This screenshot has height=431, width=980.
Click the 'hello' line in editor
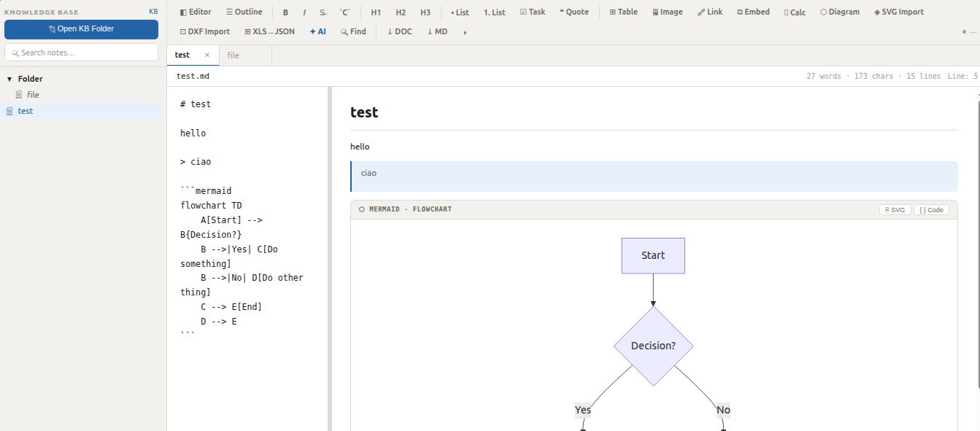(x=193, y=133)
